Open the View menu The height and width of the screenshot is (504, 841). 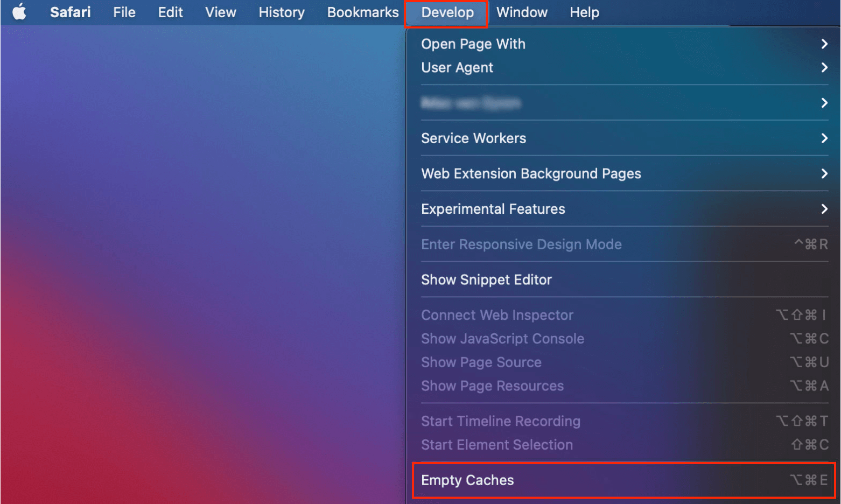point(220,12)
